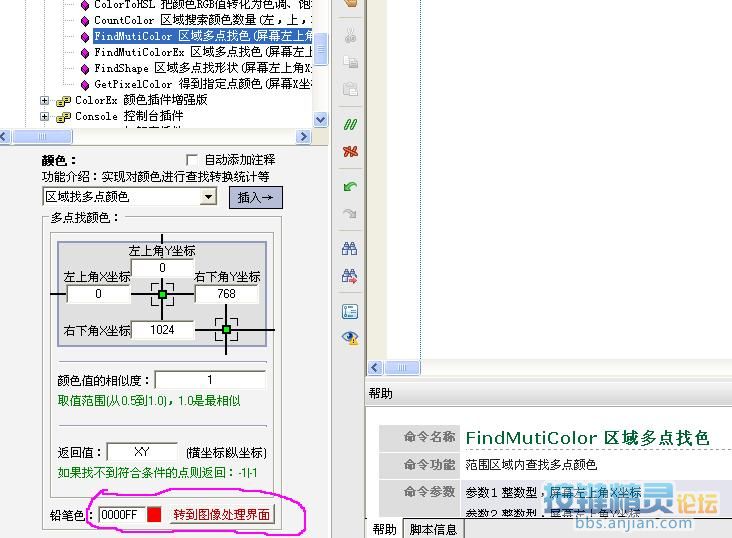
Task: Click the blue list outline toolbar icon
Action: pyautogui.click(x=350, y=311)
